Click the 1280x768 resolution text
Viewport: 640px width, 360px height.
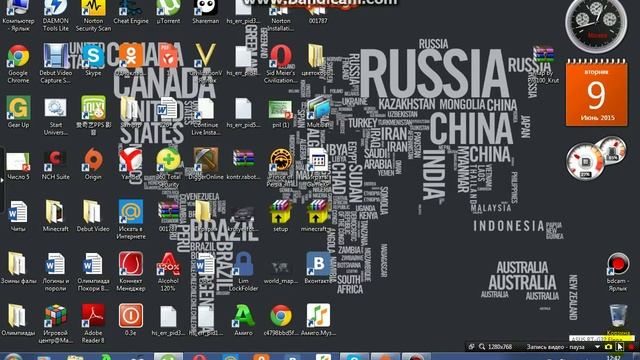point(500,347)
